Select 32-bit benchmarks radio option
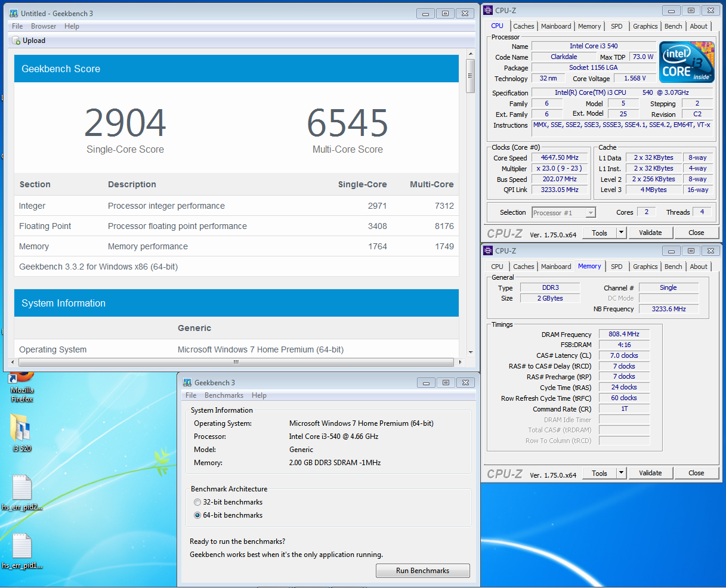 (197, 502)
